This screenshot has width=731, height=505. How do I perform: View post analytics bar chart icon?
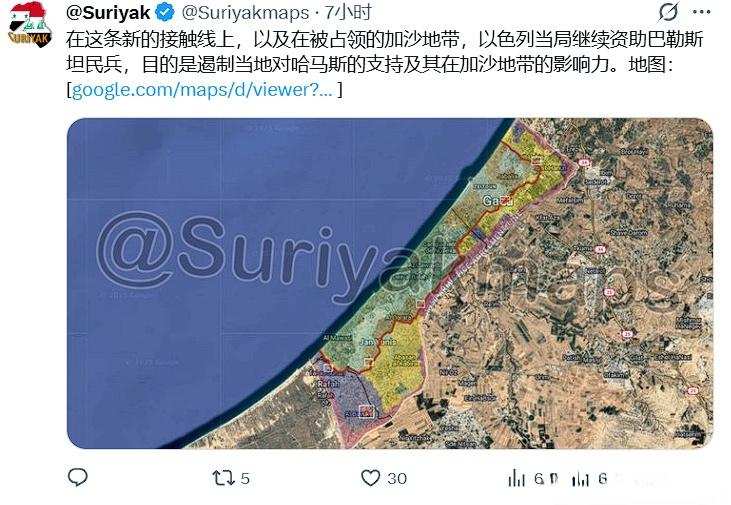click(x=516, y=478)
